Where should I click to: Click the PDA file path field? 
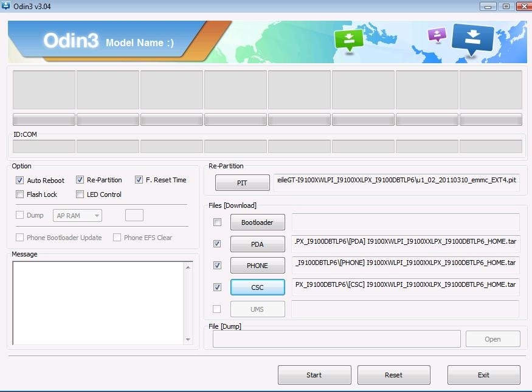point(406,244)
